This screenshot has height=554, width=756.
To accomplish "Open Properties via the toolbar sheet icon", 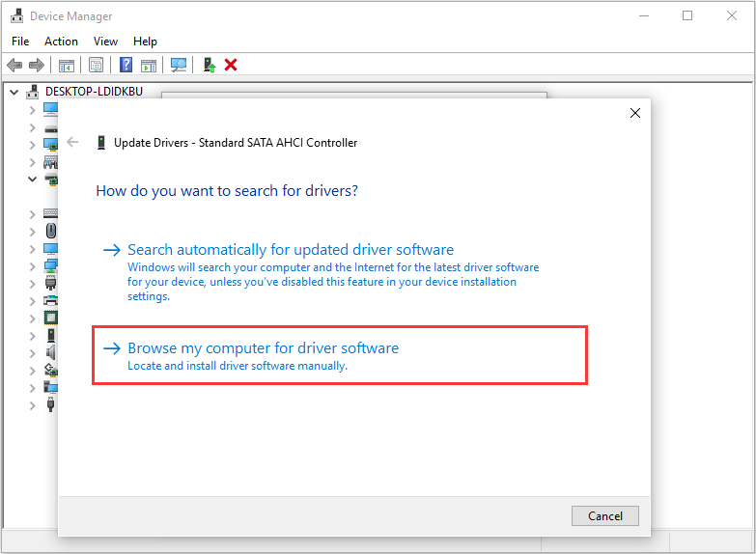I will coord(96,65).
